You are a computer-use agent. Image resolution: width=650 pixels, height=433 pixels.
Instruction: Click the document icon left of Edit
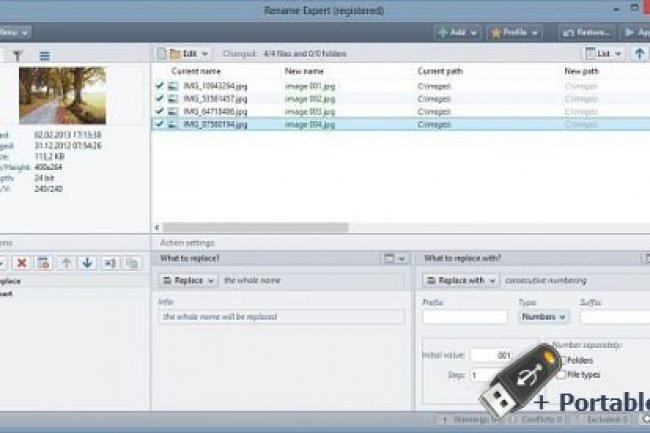[x=161, y=53]
